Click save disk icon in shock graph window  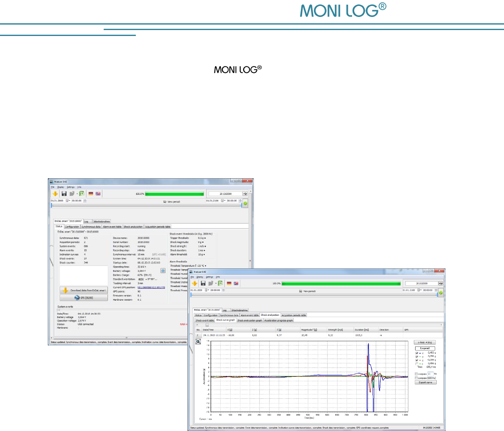point(203,283)
